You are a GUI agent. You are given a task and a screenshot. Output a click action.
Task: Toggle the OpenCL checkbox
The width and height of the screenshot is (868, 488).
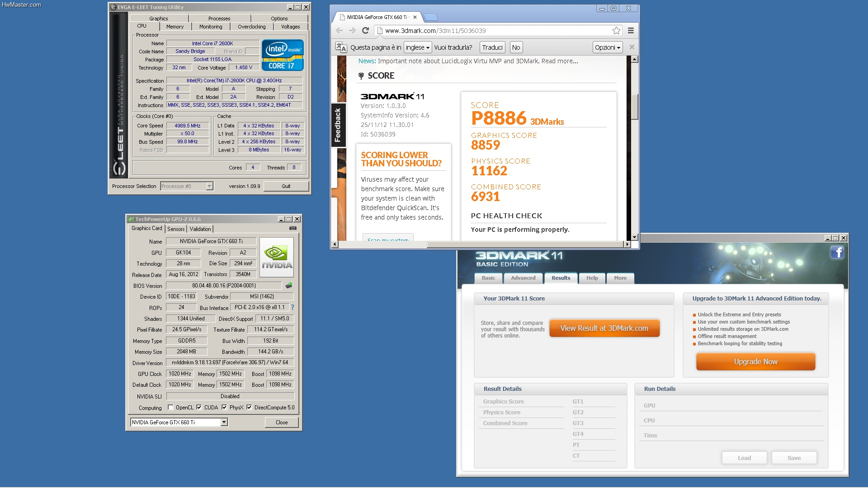170,408
